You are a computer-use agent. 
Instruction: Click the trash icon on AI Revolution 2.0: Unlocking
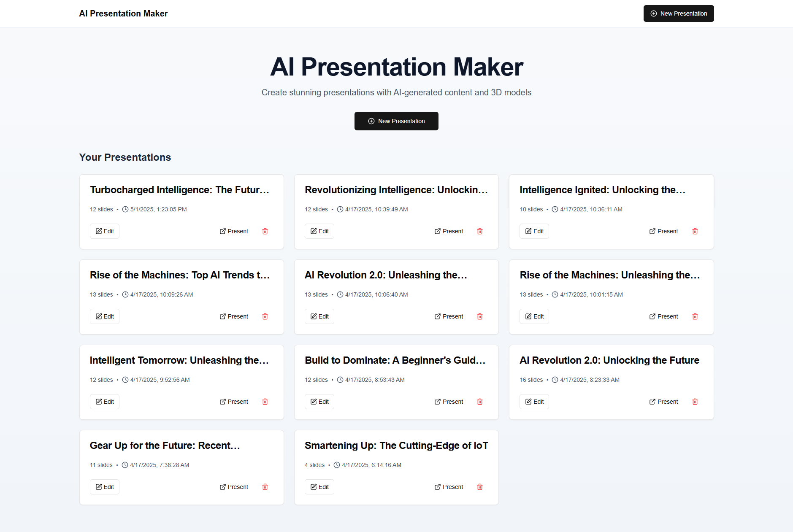695,402
